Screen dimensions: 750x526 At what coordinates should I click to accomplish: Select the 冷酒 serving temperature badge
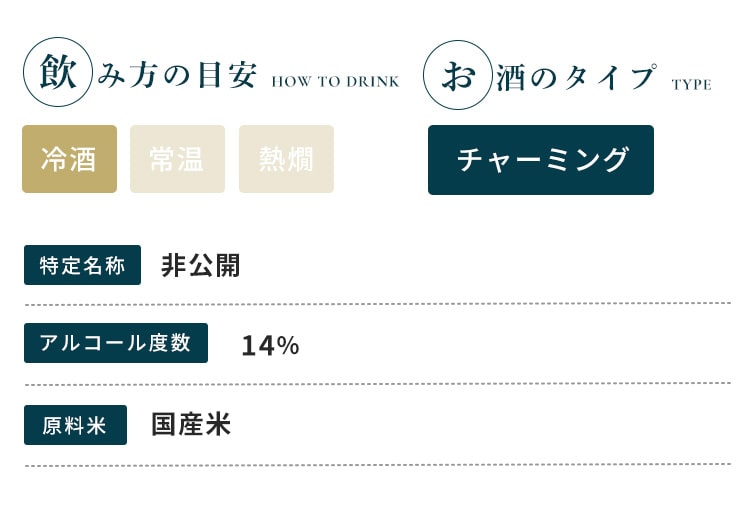[x=69, y=159]
